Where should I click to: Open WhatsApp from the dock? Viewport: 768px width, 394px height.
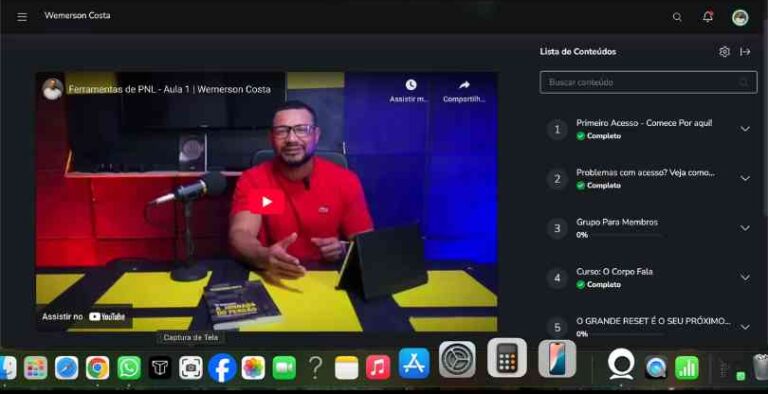point(129,368)
